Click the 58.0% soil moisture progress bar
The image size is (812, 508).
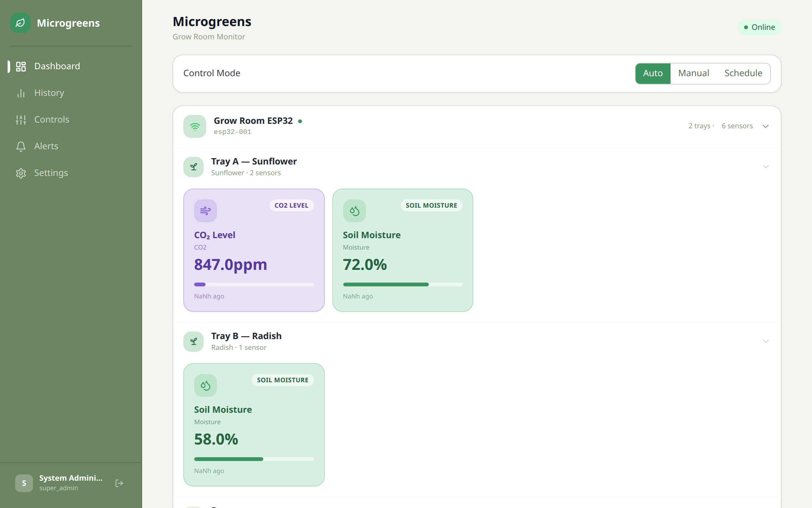tap(254, 459)
